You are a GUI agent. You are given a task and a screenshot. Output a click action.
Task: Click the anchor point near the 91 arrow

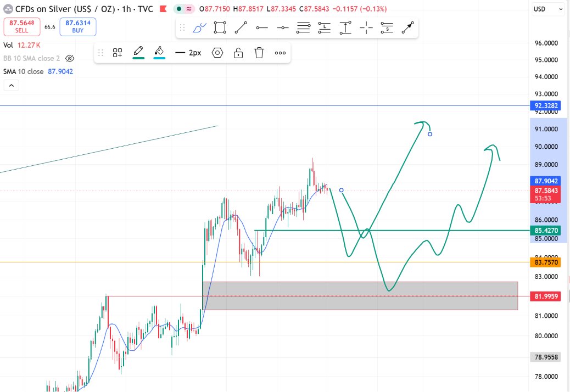tap(430, 135)
